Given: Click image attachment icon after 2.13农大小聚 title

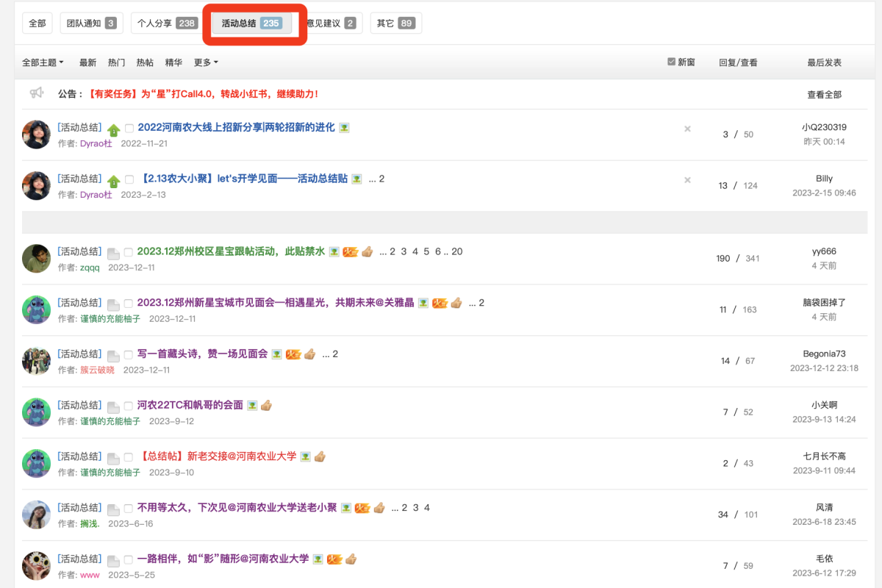Looking at the screenshot, I should click(356, 179).
